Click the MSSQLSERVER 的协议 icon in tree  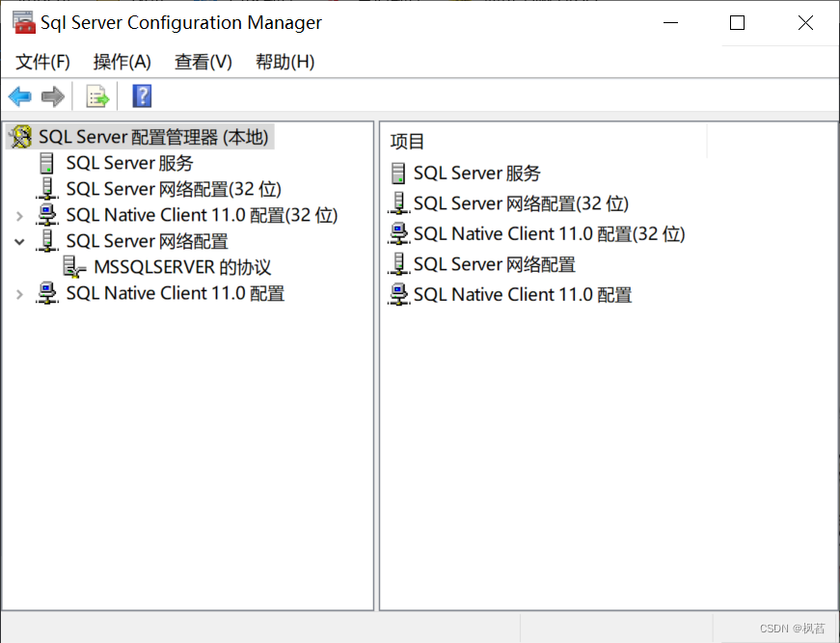tap(75, 267)
